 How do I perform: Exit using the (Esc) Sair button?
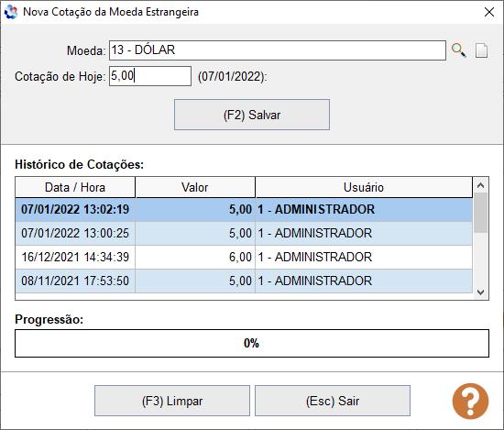pyautogui.click(x=333, y=401)
